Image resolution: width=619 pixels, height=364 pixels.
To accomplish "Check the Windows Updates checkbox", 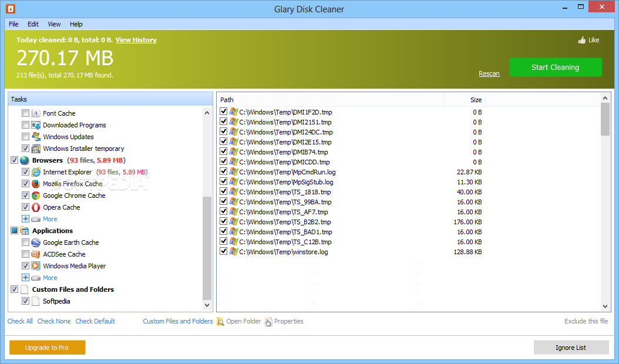I will click(26, 137).
